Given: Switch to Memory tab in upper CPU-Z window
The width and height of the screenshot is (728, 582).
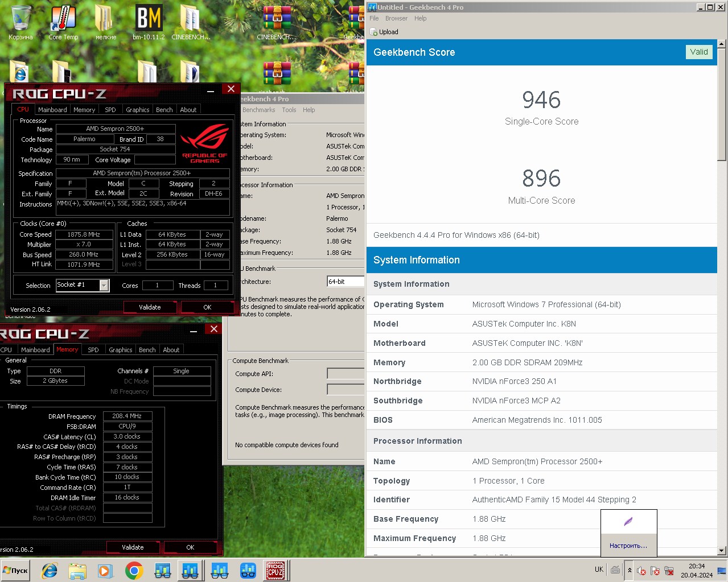Looking at the screenshot, I should (84, 110).
